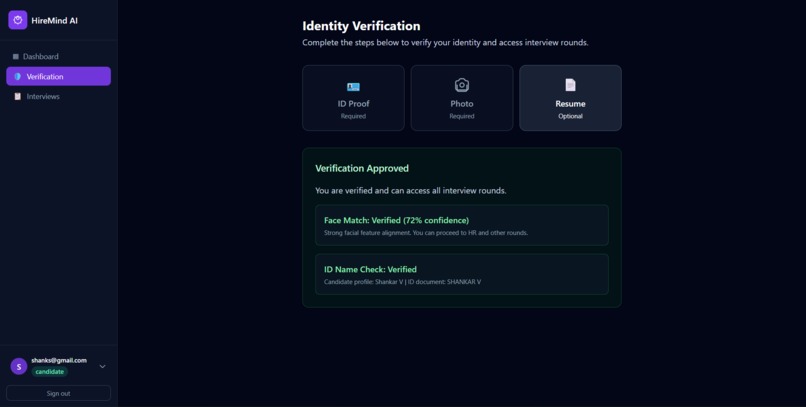Click the Verification Approved heading
The height and width of the screenshot is (407, 806).
tap(362, 169)
